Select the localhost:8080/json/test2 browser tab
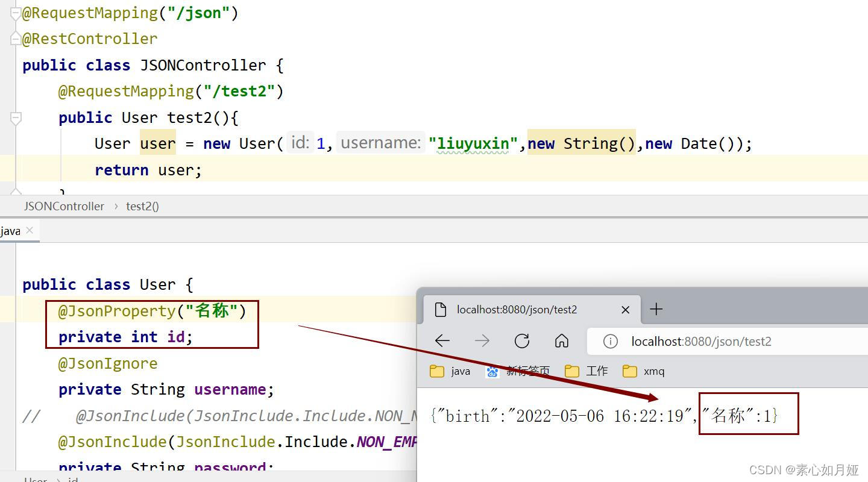This screenshot has width=868, height=482. click(x=532, y=310)
